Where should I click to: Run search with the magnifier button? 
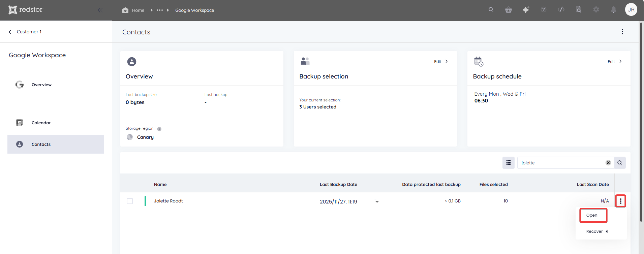pos(620,163)
